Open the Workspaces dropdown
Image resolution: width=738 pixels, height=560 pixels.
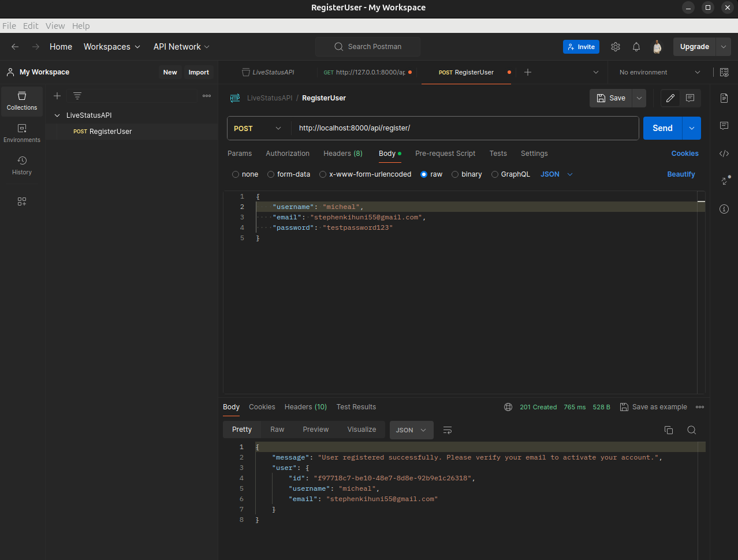(112, 47)
